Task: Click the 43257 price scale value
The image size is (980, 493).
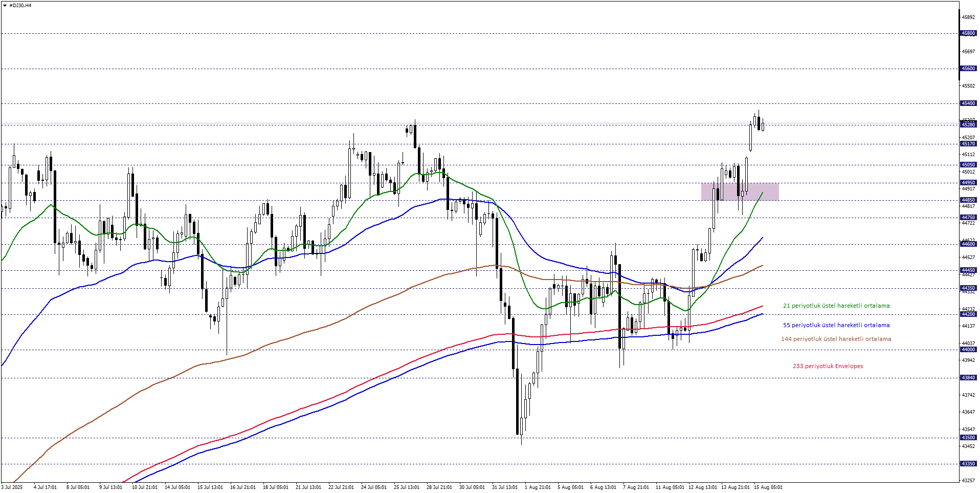Action: click(968, 481)
